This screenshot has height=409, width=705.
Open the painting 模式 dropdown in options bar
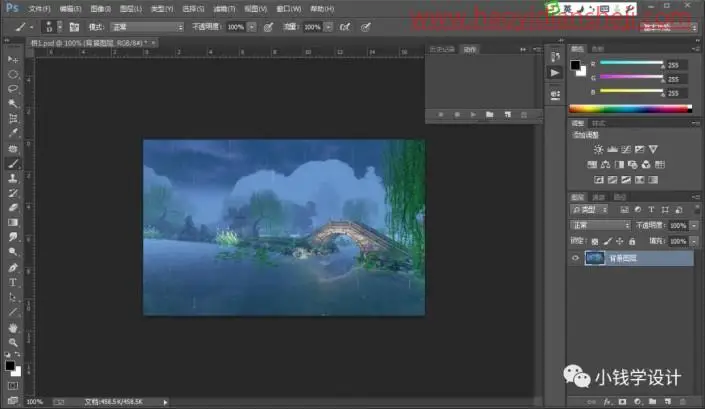[x=147, y=27]
